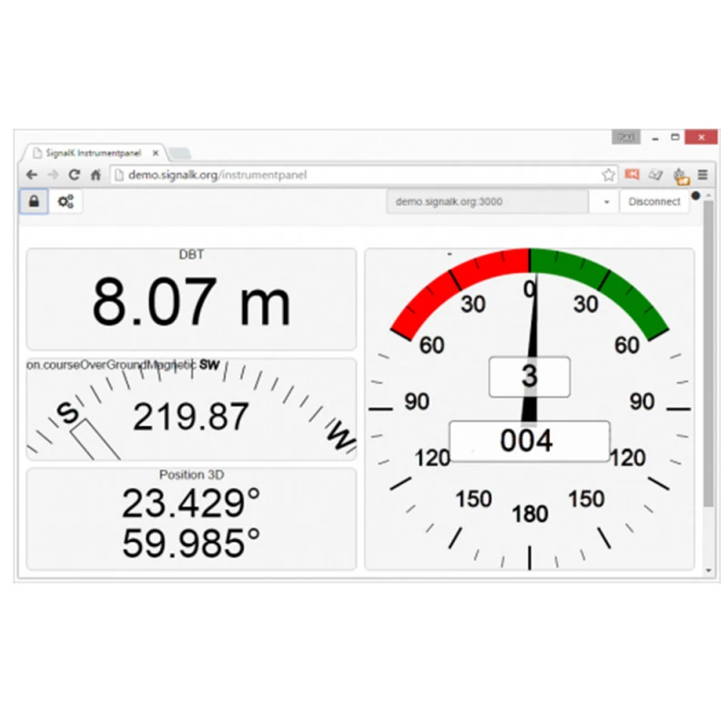
Task: Click the browser back arrow
Action: tap(32, 175)
